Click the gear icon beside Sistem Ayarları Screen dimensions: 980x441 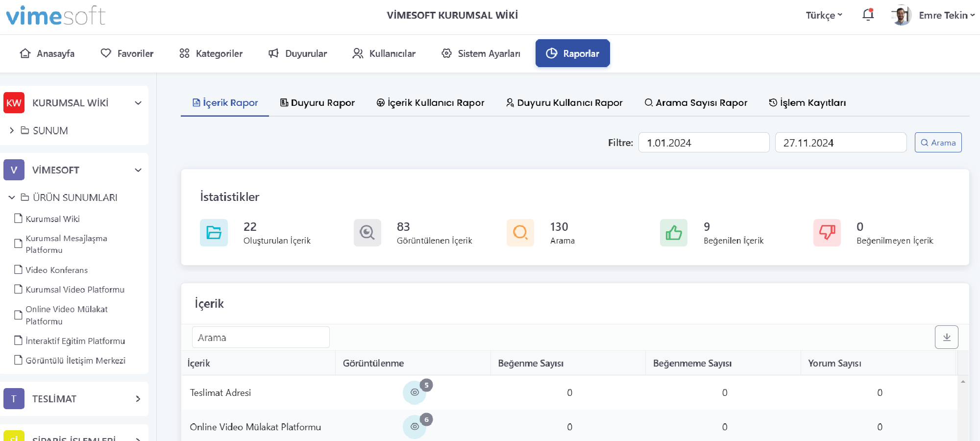[x=446, y=53]
